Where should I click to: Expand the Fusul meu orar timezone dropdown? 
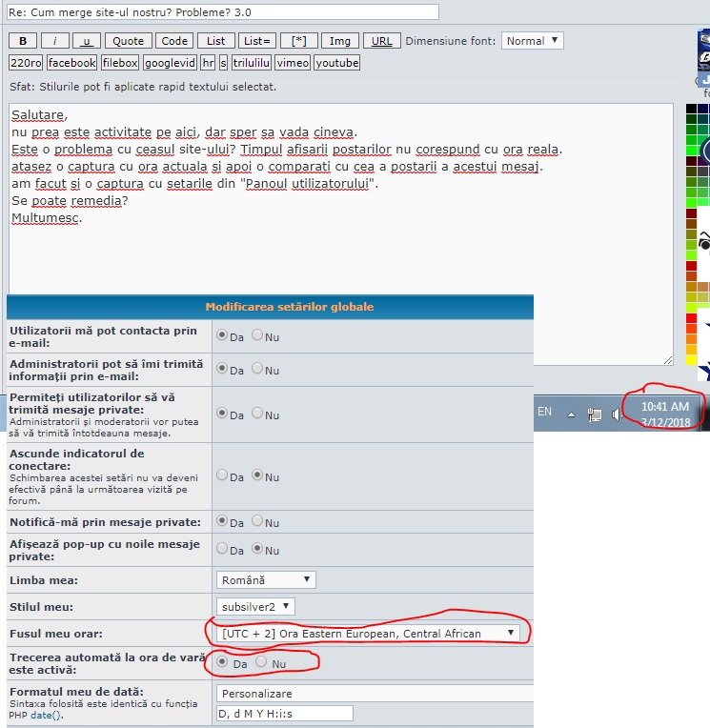pyautogui.click(x=369, y=633)
